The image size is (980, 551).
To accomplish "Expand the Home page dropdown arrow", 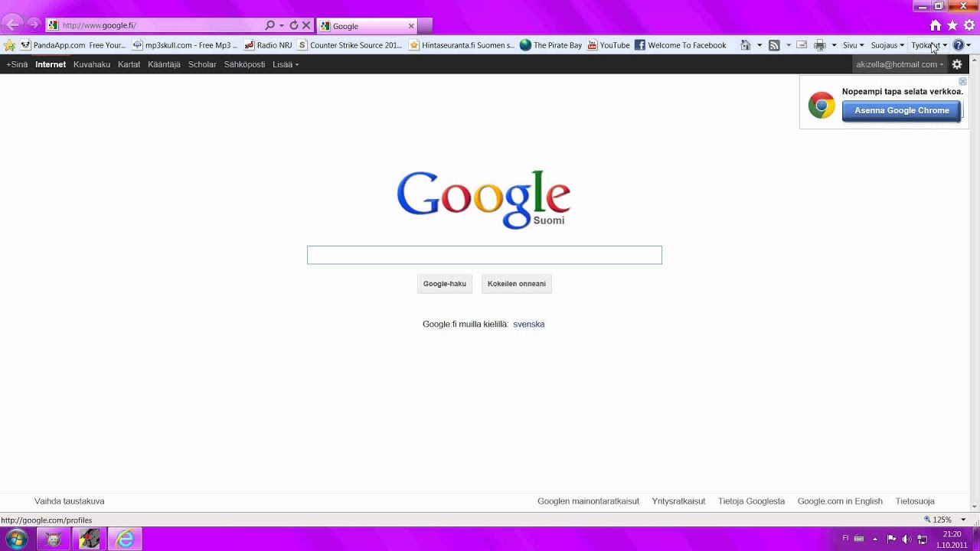I will click(x=759, y=45).
